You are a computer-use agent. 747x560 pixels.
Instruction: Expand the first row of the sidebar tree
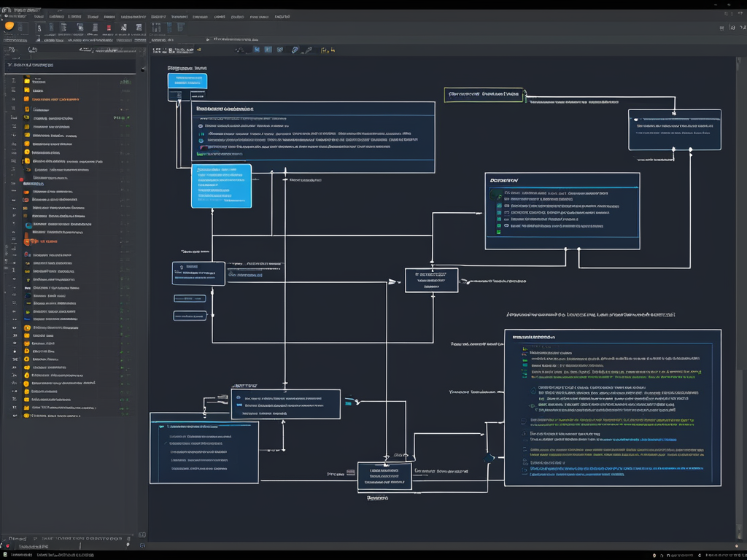click(14, 82)
